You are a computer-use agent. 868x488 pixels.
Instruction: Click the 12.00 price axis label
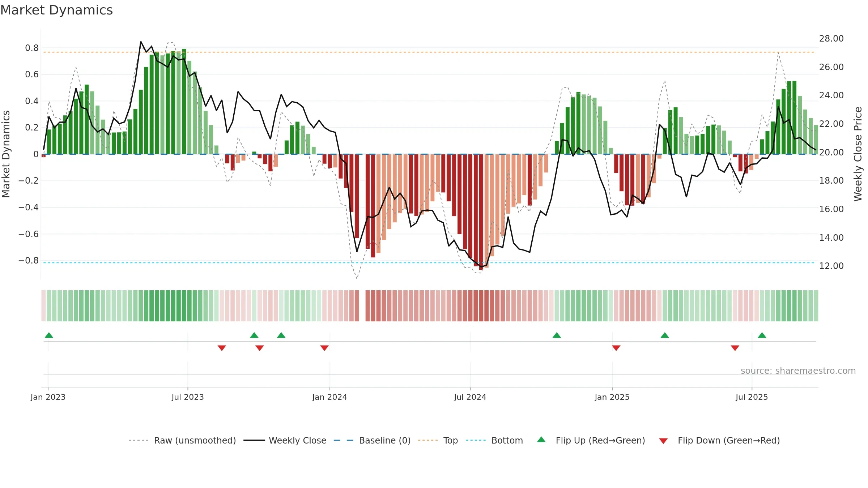(831, 266)
